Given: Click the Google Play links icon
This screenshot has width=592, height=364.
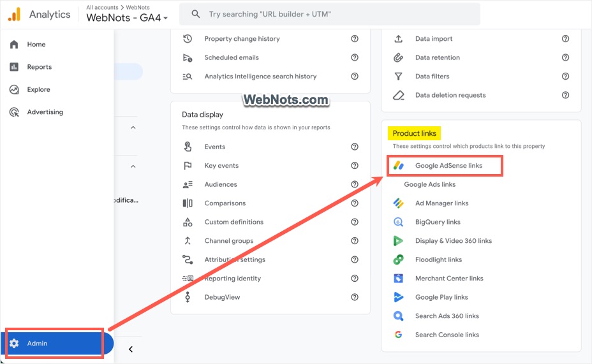Looking at the screenshot, I should click(x=398, y=297).
